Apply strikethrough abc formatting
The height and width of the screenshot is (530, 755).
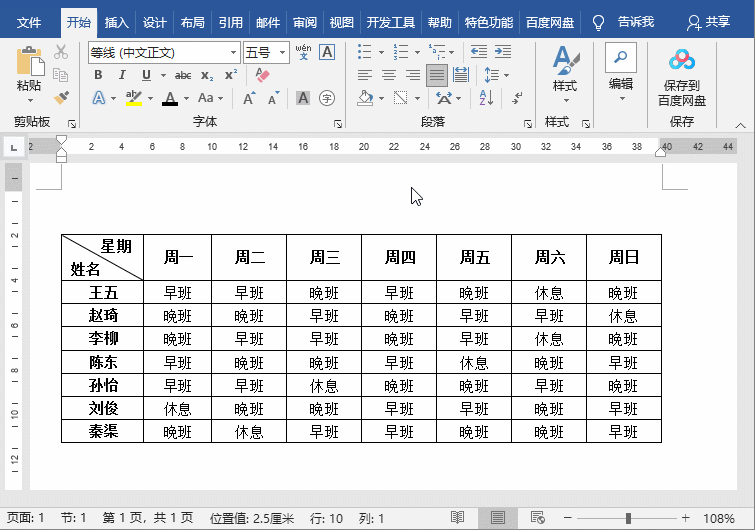click(183, 75)
